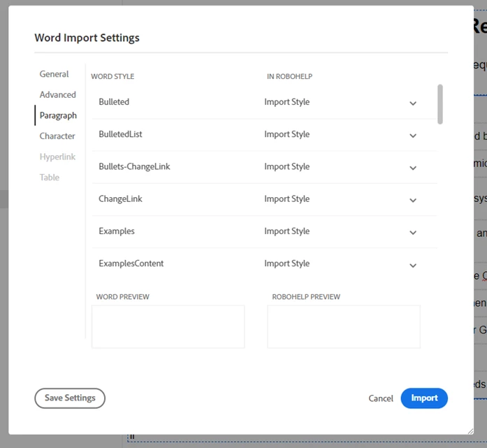The height and width of the screenshot is (448, 487).
Task: Click the WORD STYLE column header
Action: 112,76
